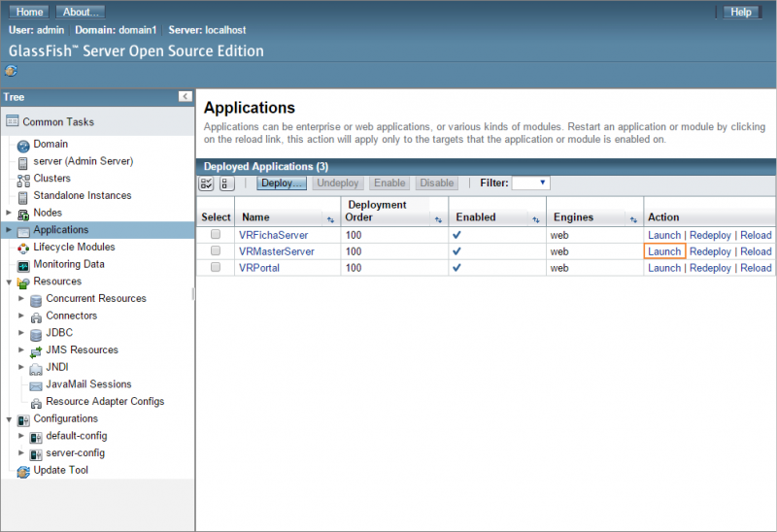777x532 pixels.
Task: Collapse the Configurations tree node
Action: click(x=9, y=419)
